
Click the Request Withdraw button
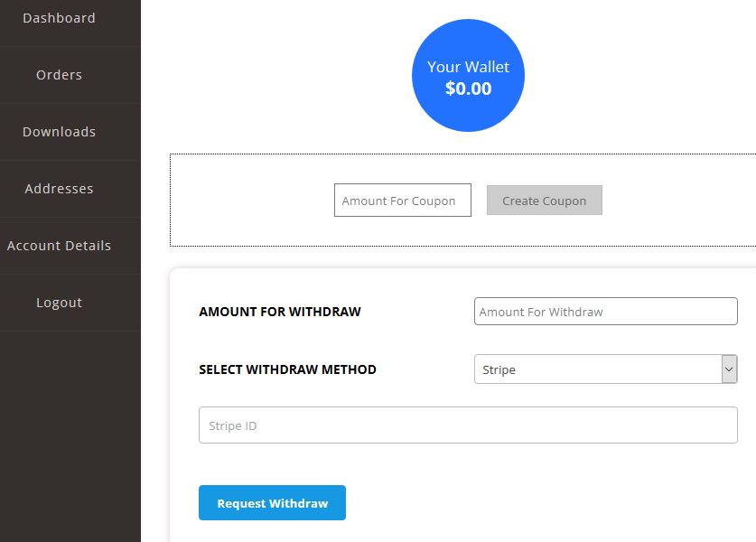pyautogui.click(x=272, y=503)
